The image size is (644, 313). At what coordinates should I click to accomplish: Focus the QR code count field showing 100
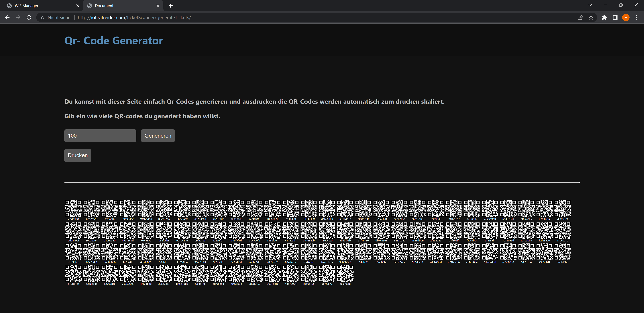tap(100, 136)
